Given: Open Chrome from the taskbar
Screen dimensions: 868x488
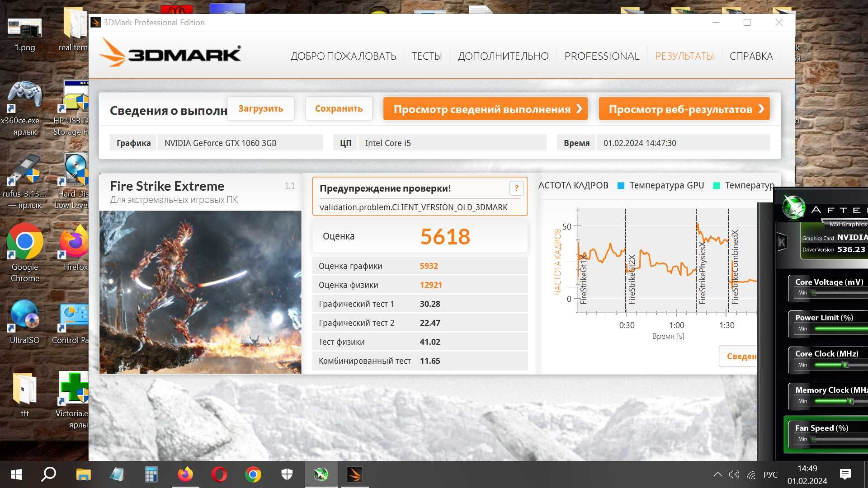Looking at the screenshot, I should point(253,474).
